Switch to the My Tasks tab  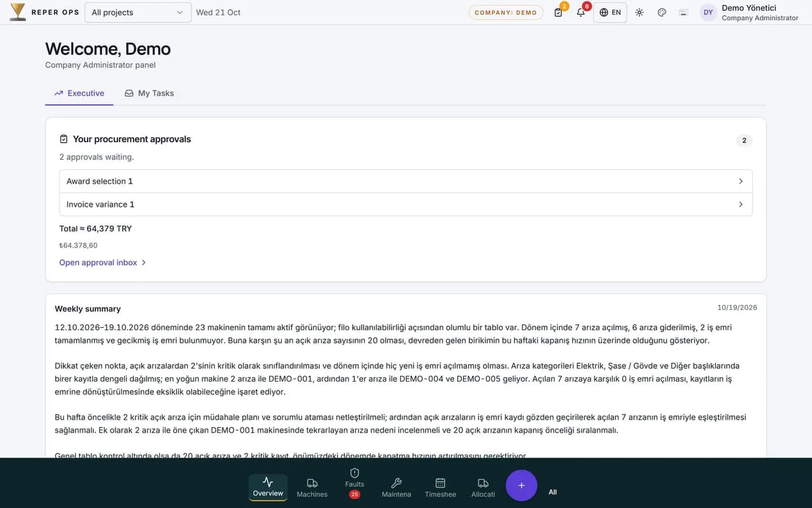[x=149, y=93]
